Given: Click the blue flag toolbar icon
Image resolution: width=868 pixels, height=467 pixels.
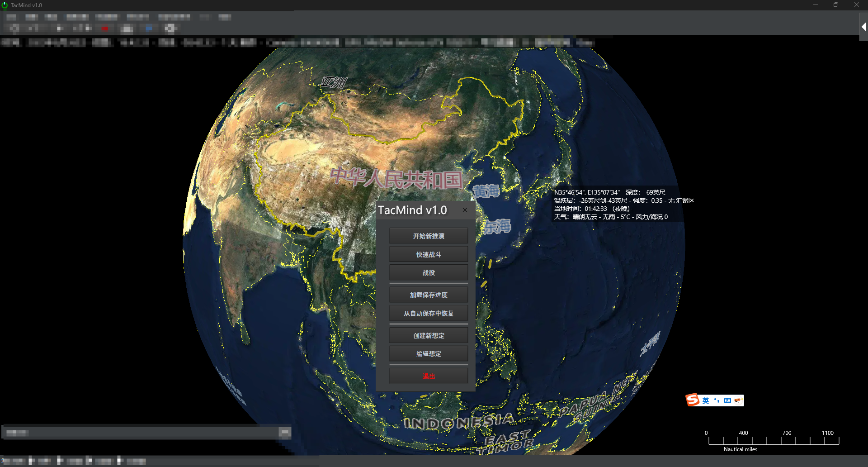Looking at the screenshot, I should pyautogui.click(x=149, y=29).
